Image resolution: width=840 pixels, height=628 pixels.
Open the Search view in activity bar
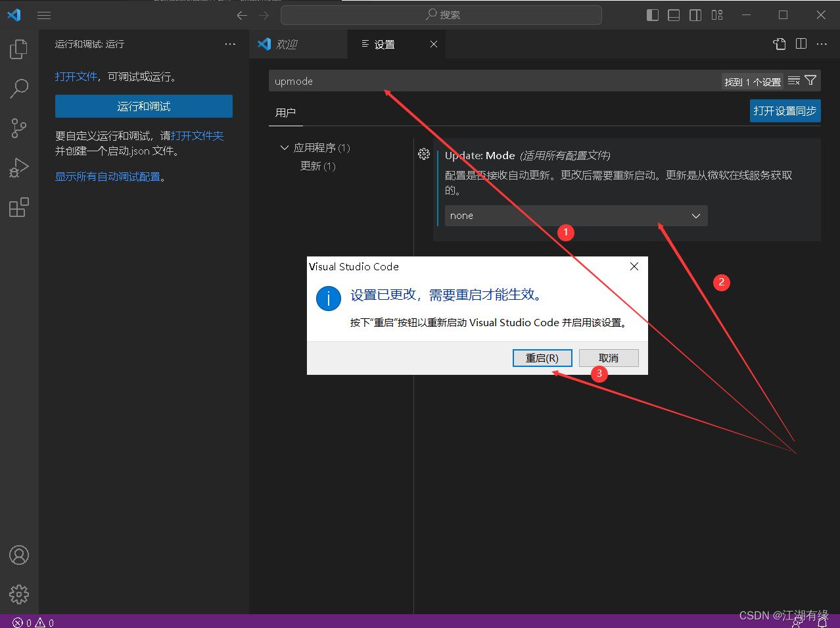[x=19, y=88]
